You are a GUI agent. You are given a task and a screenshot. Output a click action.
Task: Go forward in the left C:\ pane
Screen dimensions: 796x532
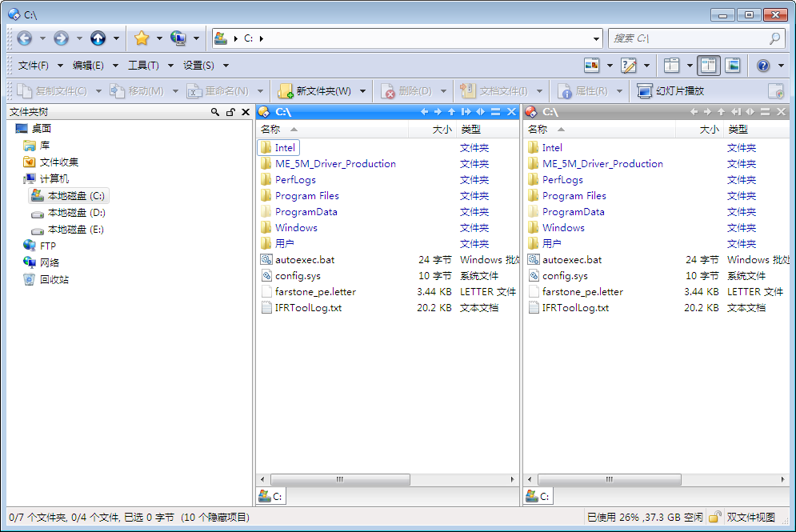point(438,112)
